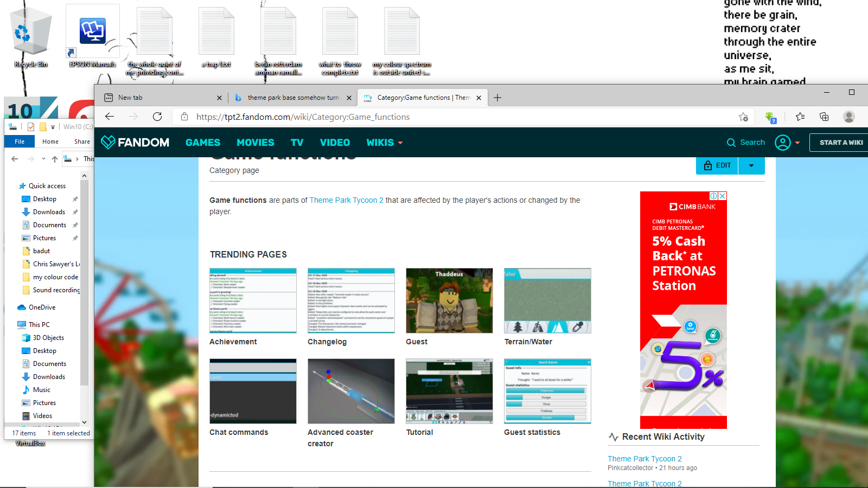This screenshot has height=488, width=868.
Task: Open quick access toolbar customize dropdown
Action: [53, 127]
